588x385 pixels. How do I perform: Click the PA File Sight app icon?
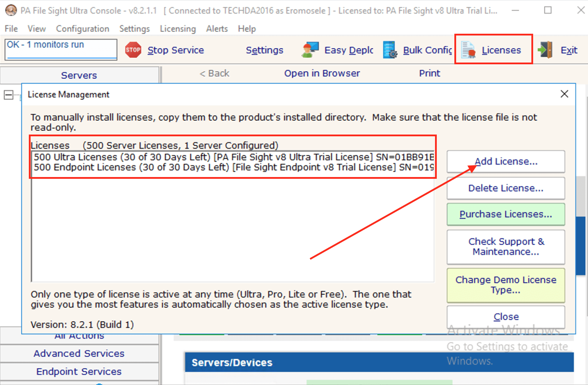[11, 10]
